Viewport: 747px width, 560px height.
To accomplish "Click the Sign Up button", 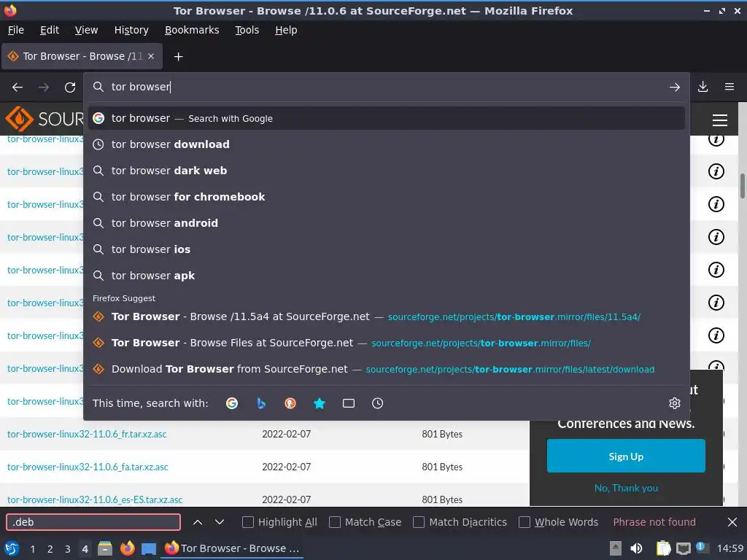I will pos(625,456).
